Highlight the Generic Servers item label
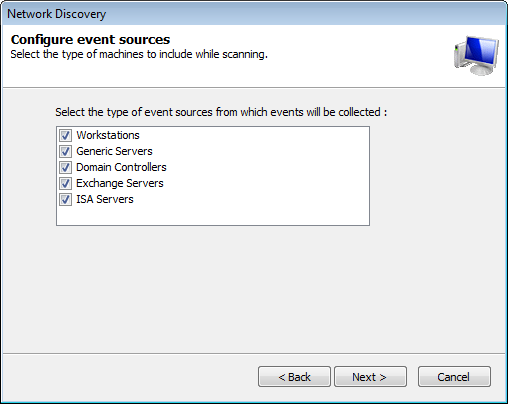Image resolution: width=508 pixels, height=404 pixels. pos(114,151)
